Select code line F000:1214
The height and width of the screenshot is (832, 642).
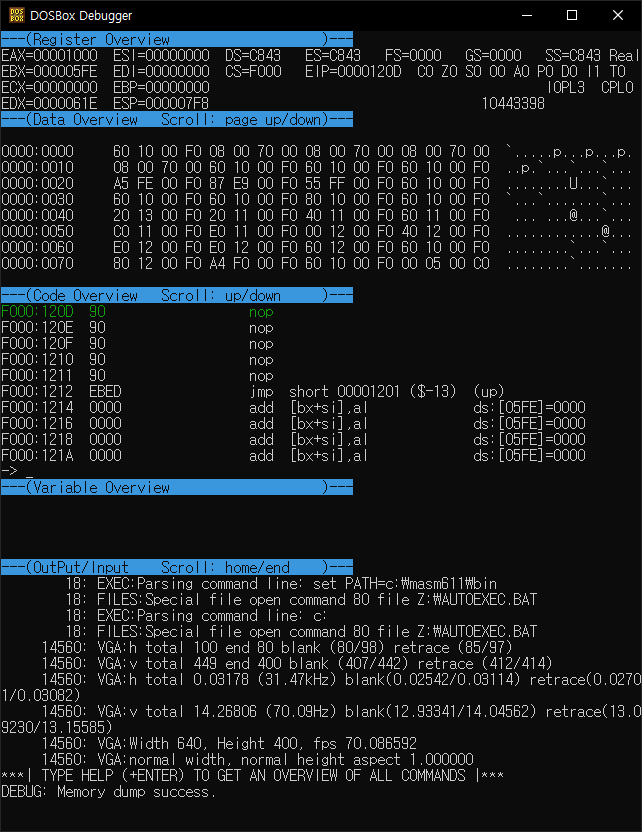293,408
